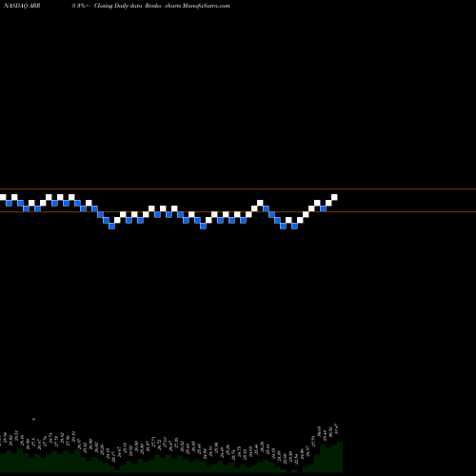476x476 pixels.
Task: Click the MunafaSutra.com label in the header
Action: (x=206, y=6)
